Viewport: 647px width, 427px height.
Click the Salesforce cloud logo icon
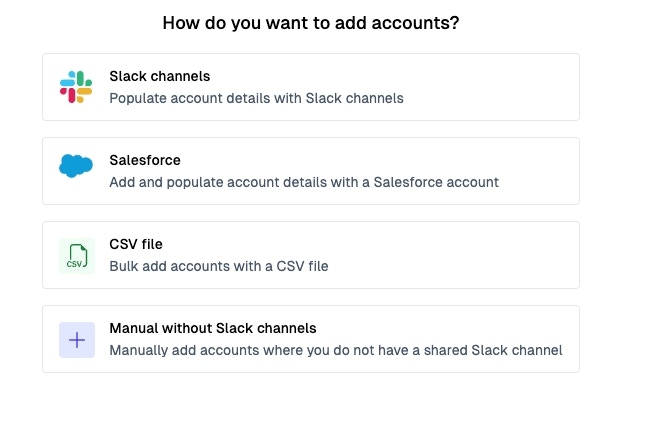pos(76,166)
